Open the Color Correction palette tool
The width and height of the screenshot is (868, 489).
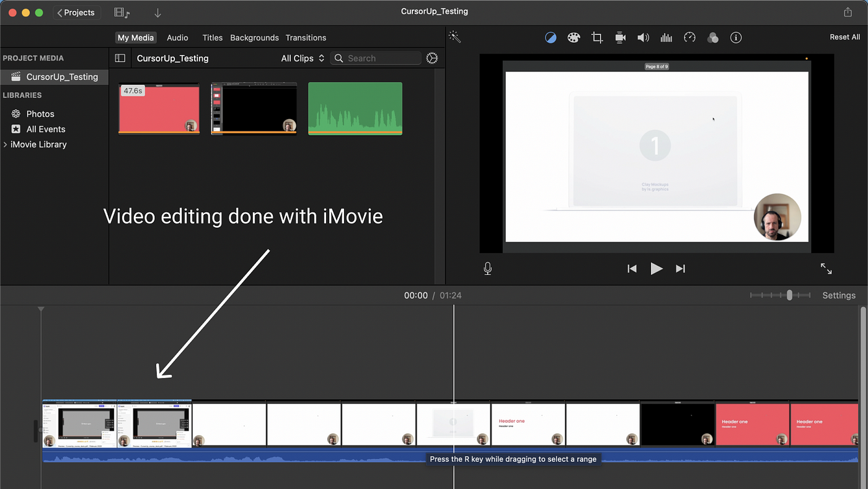(573, 38)
